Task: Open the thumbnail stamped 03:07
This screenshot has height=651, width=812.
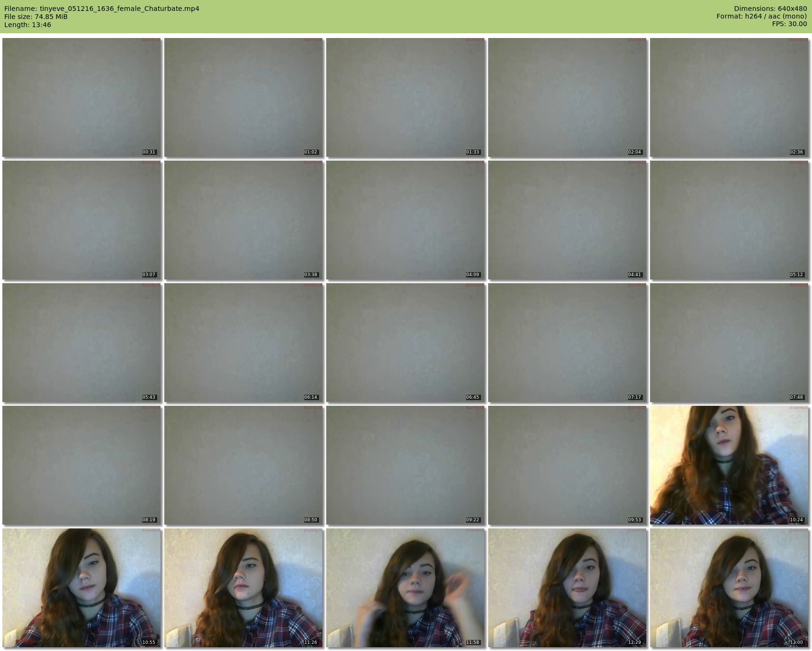Action: (82, 220)
